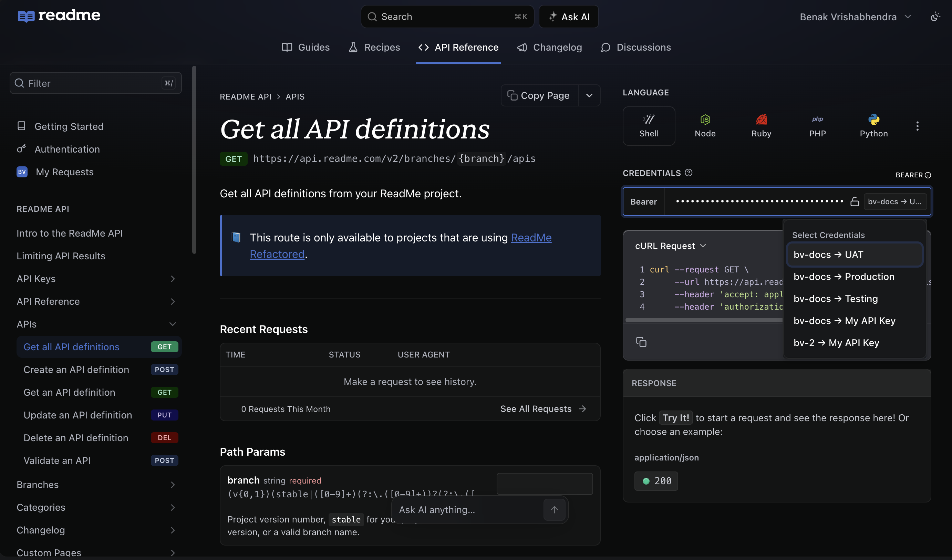
Task: Open credentials selector bv-docs → U...
Action: coord(894,201)
